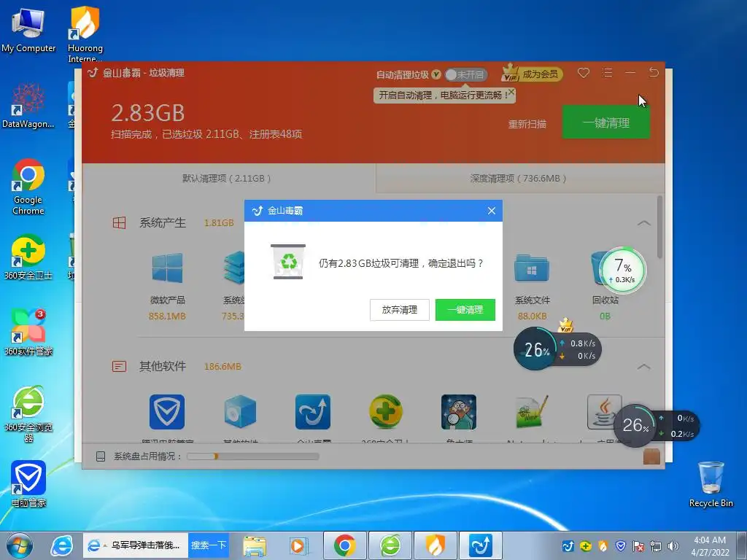Switch to Huorong in taskbar
The width and height of the screenshot is (747, 560).
(x=436, y=545)
